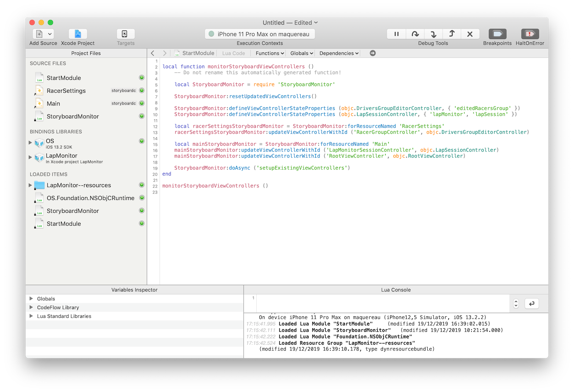
Task: Expand the CodeFlow Library group
Action: click(31, 307)
